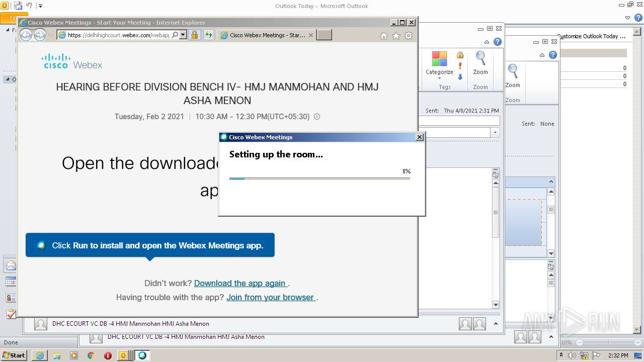Open IE favorites star
This screenshot has height=362, width=644.
coord(396,36)
